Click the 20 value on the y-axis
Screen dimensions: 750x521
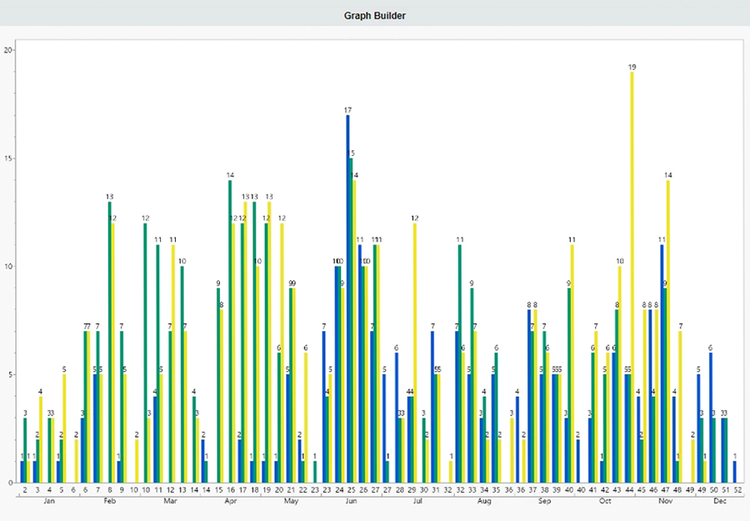point(8,50)
